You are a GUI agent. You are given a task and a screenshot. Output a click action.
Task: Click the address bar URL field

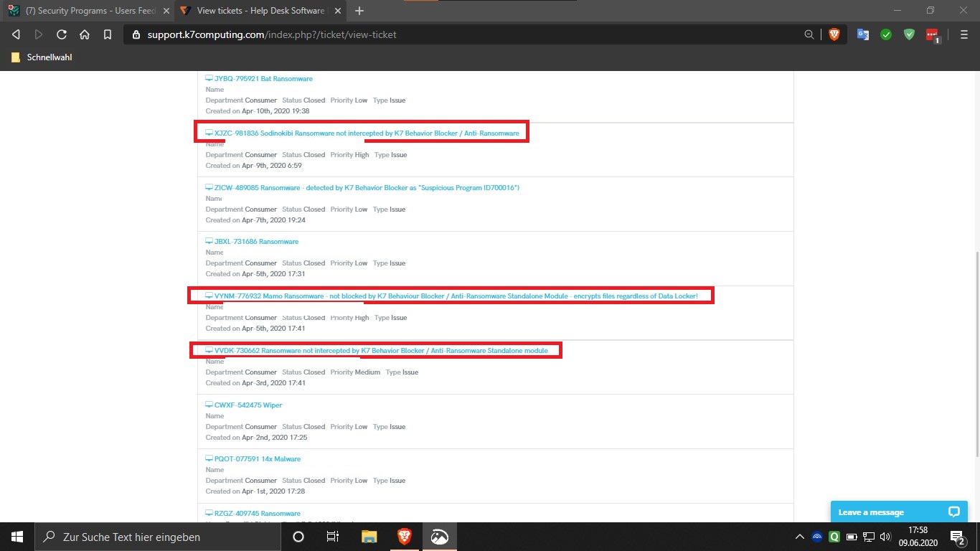(459, 34)
